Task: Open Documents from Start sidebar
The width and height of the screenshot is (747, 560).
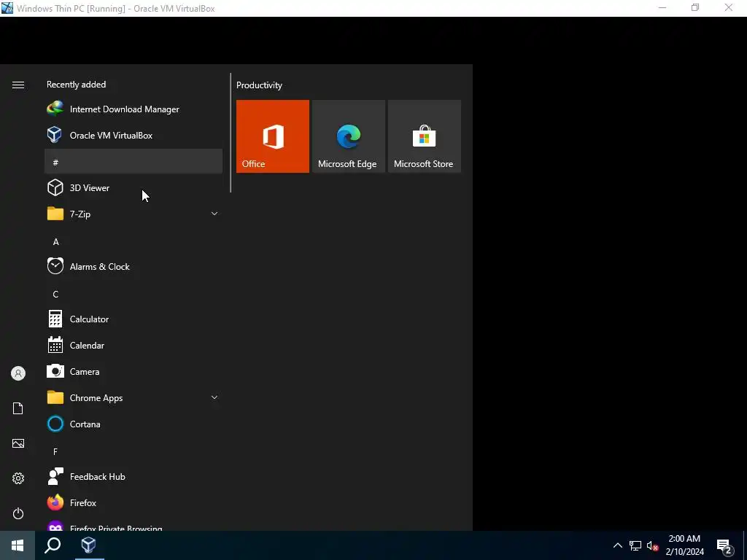Action: click(18, 408)
